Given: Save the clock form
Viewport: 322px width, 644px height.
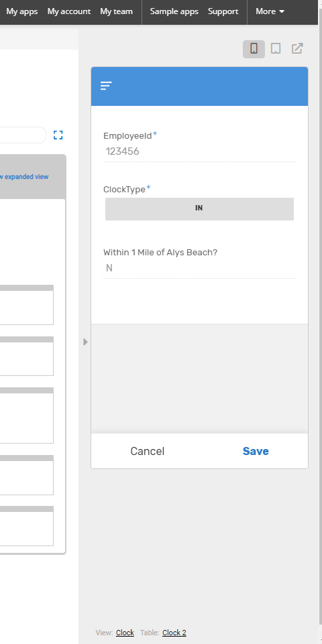Looking at the screenshot, I should click(256, 451).
